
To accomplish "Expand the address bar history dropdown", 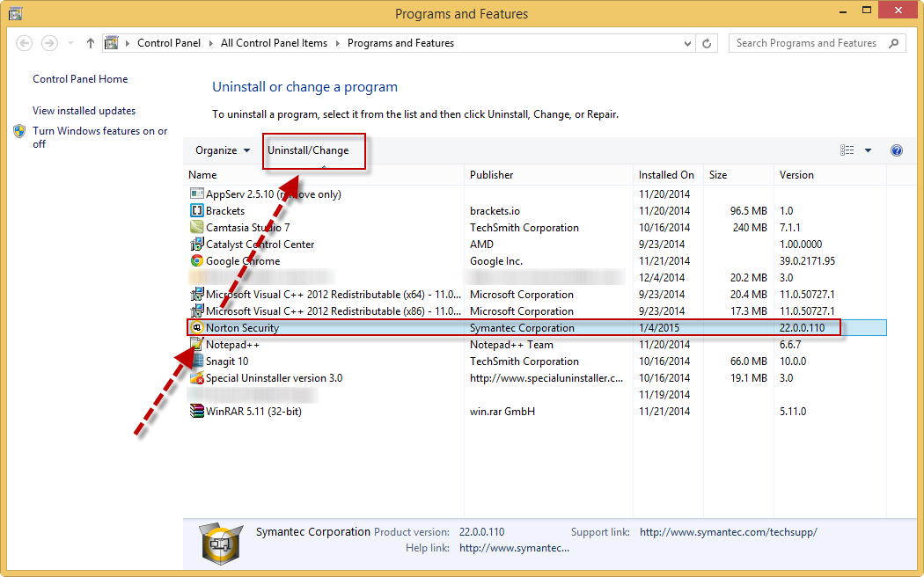I will [687, 43].
